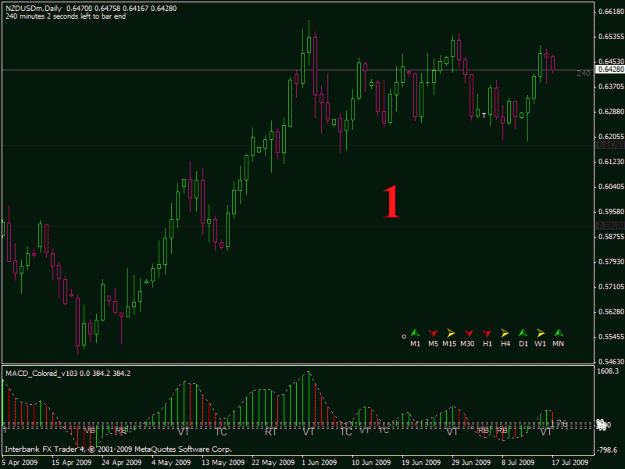Click the red H1 timeframe arrow
The width and height of the screenshot is (625, 469).
(487, 333)
